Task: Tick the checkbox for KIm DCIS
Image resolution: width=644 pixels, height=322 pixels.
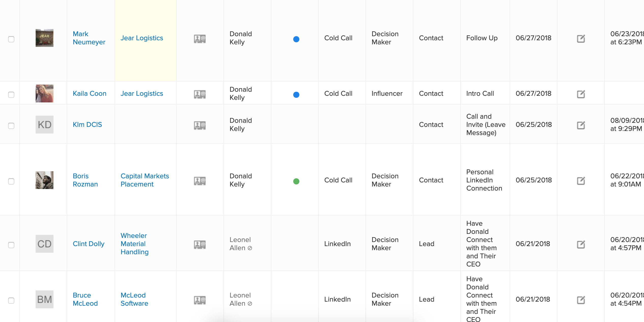Action: coord(11,126)
